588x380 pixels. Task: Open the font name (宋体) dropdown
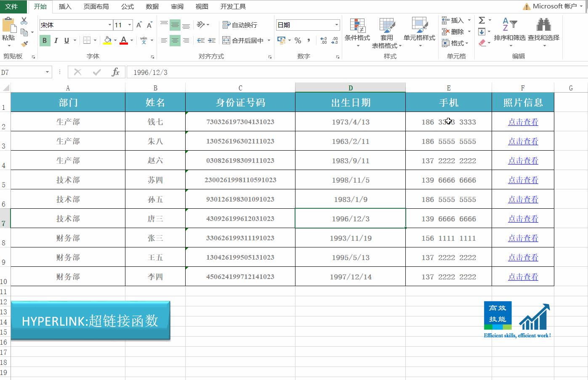point(109,25)
